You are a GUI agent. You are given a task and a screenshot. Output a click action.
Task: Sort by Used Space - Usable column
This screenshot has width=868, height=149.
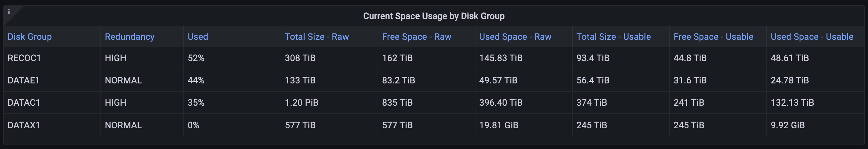tap(812, 37)
